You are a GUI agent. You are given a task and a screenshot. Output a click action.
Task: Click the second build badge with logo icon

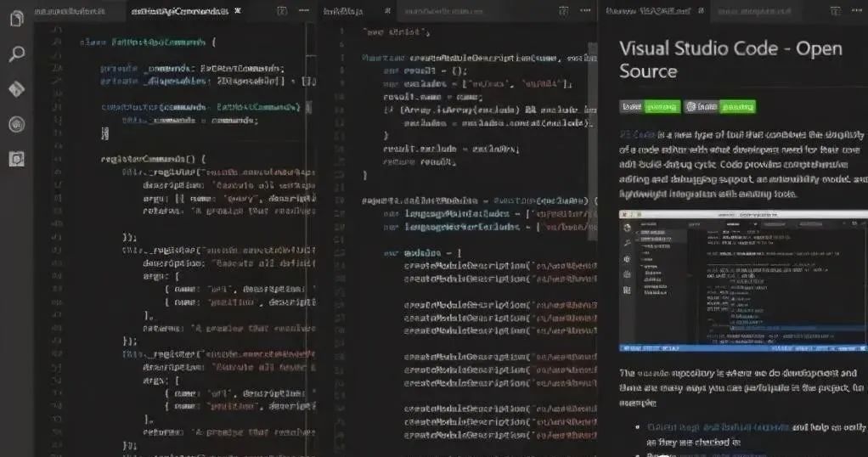pyautogui.click(x=720, y=107)
